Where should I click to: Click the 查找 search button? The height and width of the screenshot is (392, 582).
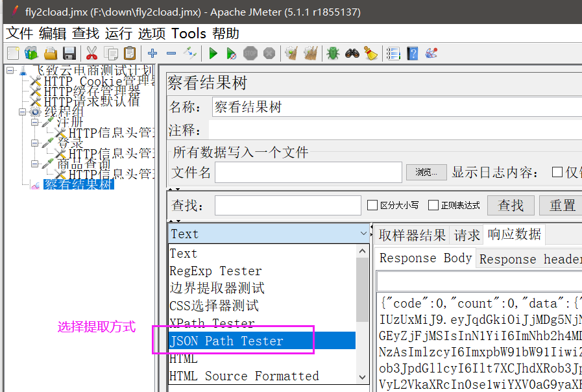pyautogui.click(x=510, y=204)
